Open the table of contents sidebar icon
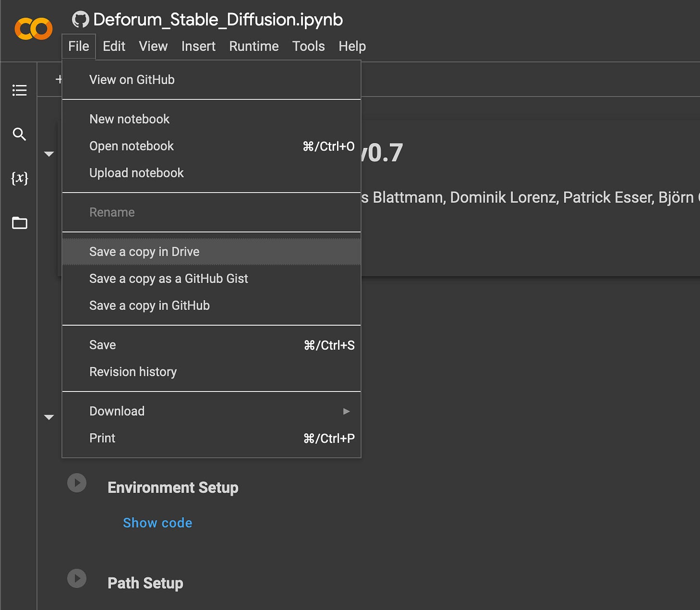The image size is (700, 610). coord(19,90)
